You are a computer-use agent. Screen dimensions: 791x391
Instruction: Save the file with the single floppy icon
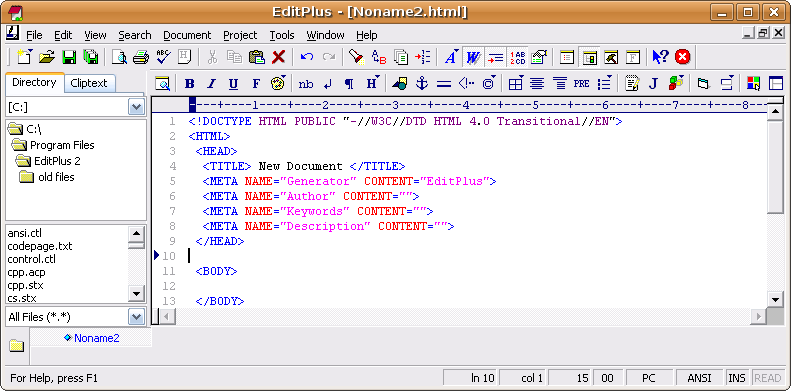[69, 57]
